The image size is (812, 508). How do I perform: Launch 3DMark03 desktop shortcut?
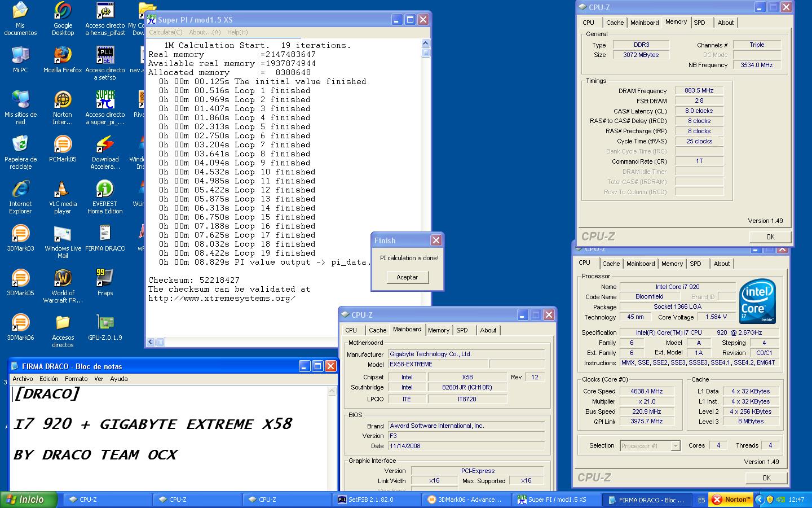point(20,238)
